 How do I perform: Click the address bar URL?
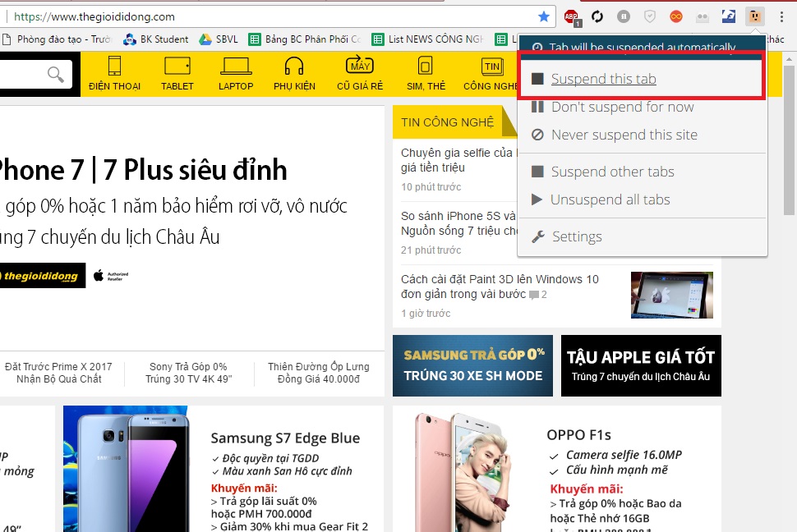tap(94, 16)
